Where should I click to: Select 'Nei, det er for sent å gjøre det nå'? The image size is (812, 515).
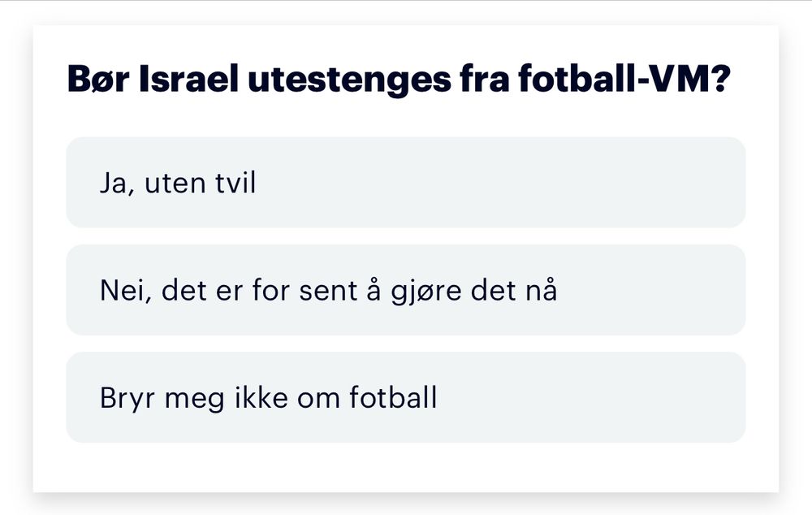click(405, 290)
